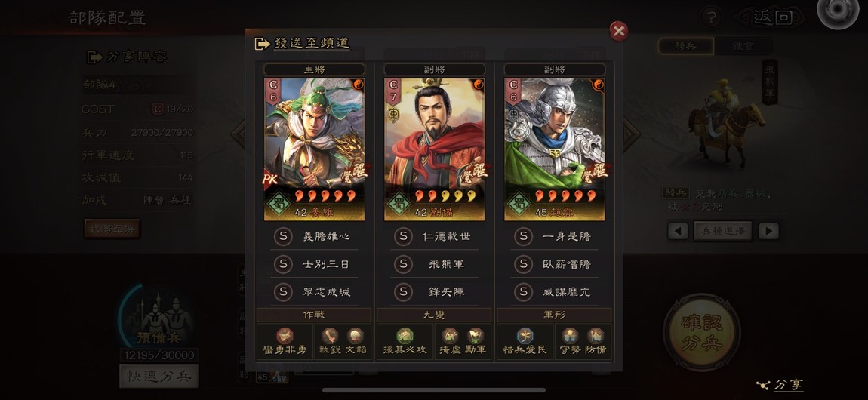868x400 pixels.
Task: Click the 勵軍 tactic icon
Action: pos(476,336)
